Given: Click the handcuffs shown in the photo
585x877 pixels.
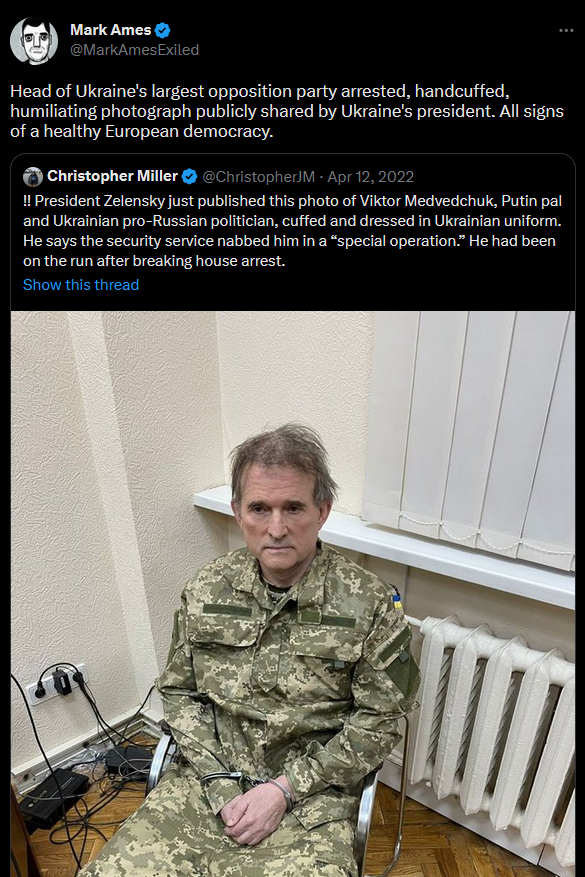Looking at the screenshot, I should (x=246, y=785).
